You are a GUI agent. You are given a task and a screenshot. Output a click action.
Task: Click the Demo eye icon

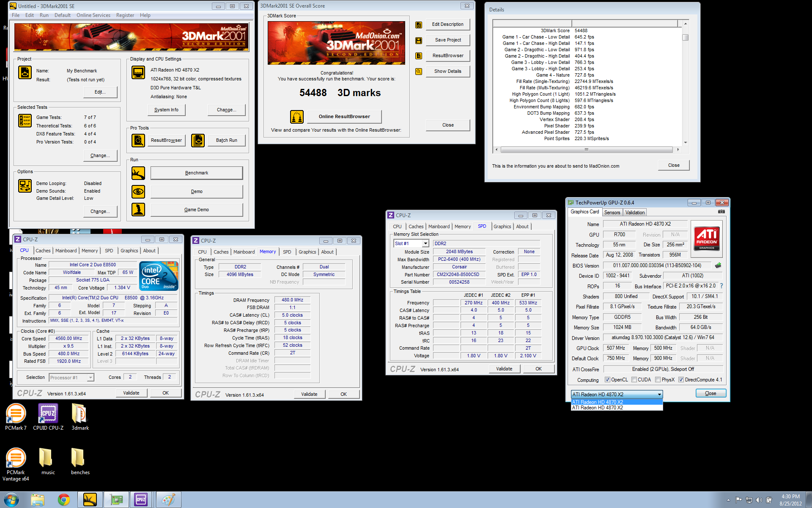point(138,192)
